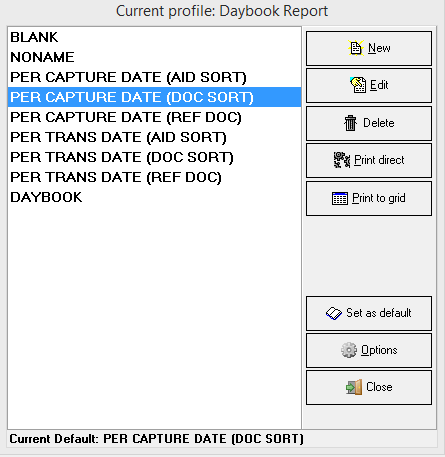Choose PER TRANS DATE (DOC SORT)
The height and width of the screenshot is (457, 445).
coord(154,157)
